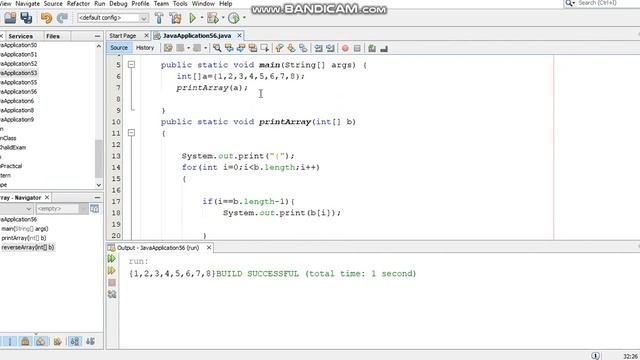Click the yellow Re-run with different parameters icon
The width and height of the screenshot is (640, 360).
[112, 270]
